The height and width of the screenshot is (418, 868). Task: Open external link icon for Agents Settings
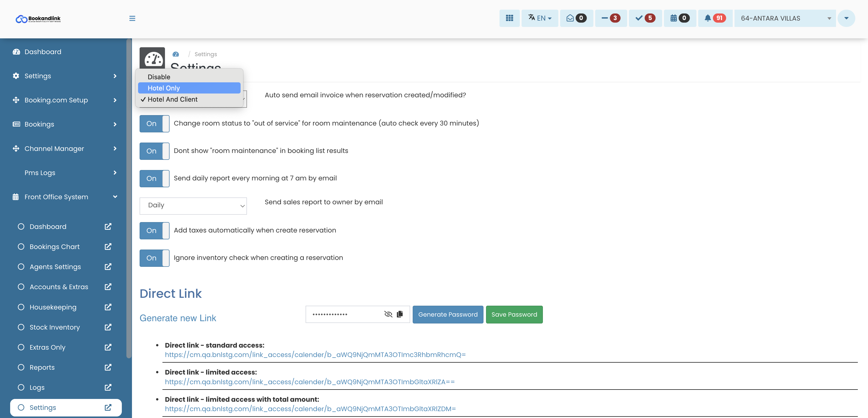(108, 267)
